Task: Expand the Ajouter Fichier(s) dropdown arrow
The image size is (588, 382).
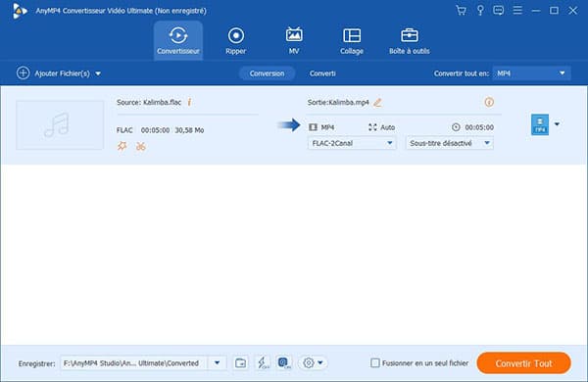Action: [x=98, y=73]
